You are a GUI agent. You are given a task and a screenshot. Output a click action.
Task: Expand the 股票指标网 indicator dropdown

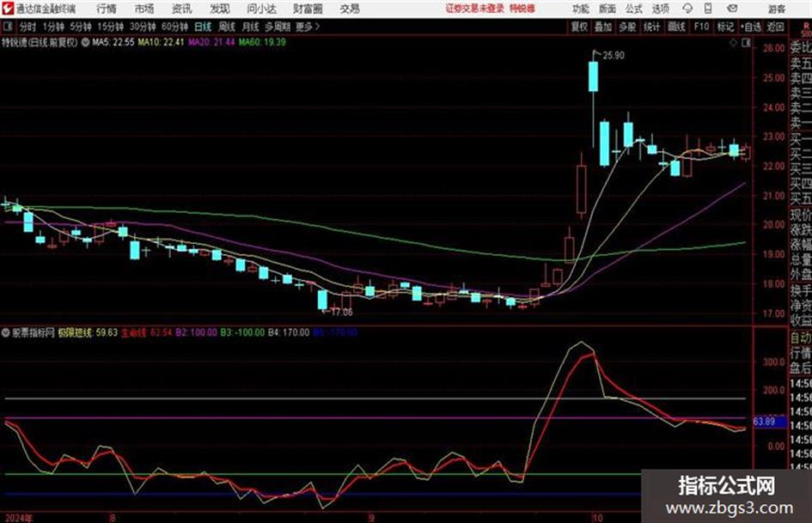tap(6, 333)
